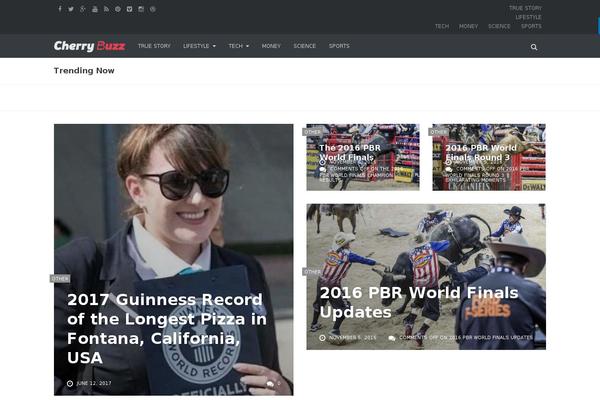
Task: Click Lifestyle in top-right secondary menu
Action: (x=528, y=17)
